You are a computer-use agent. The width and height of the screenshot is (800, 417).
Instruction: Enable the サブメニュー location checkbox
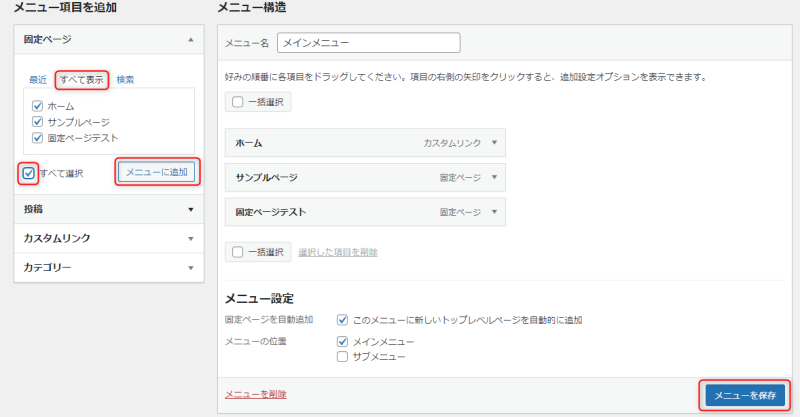coord(342,356)
